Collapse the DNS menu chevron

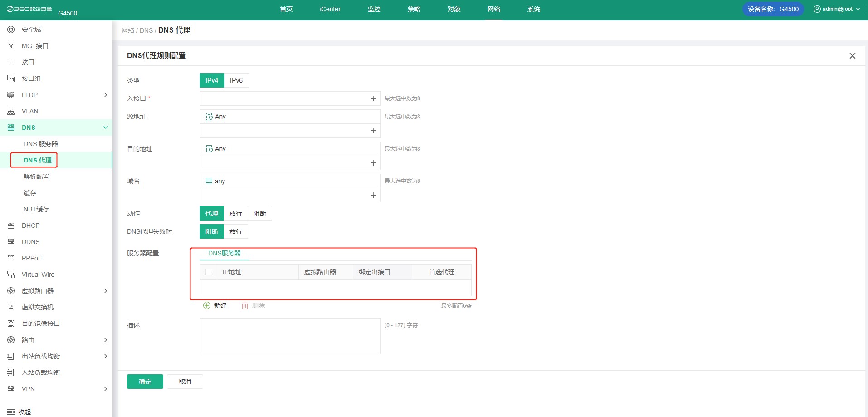[x=106, y=128]
